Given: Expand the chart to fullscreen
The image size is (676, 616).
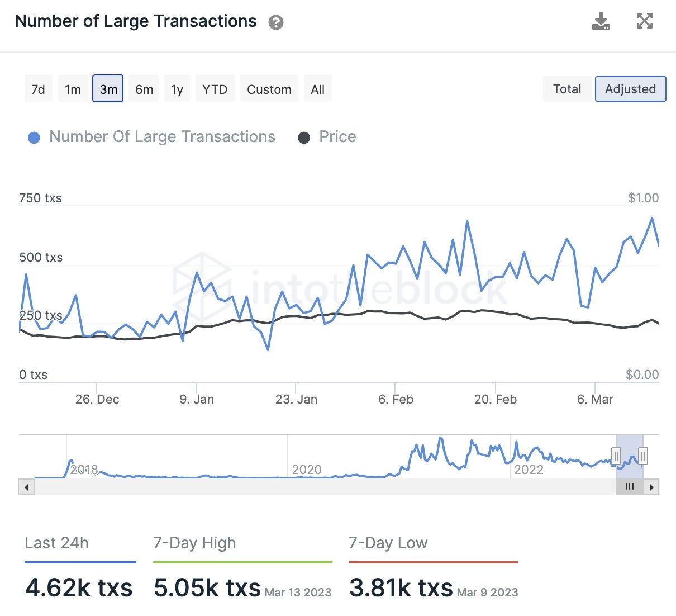Looking at the screenshot, I should tap(645, 21).
